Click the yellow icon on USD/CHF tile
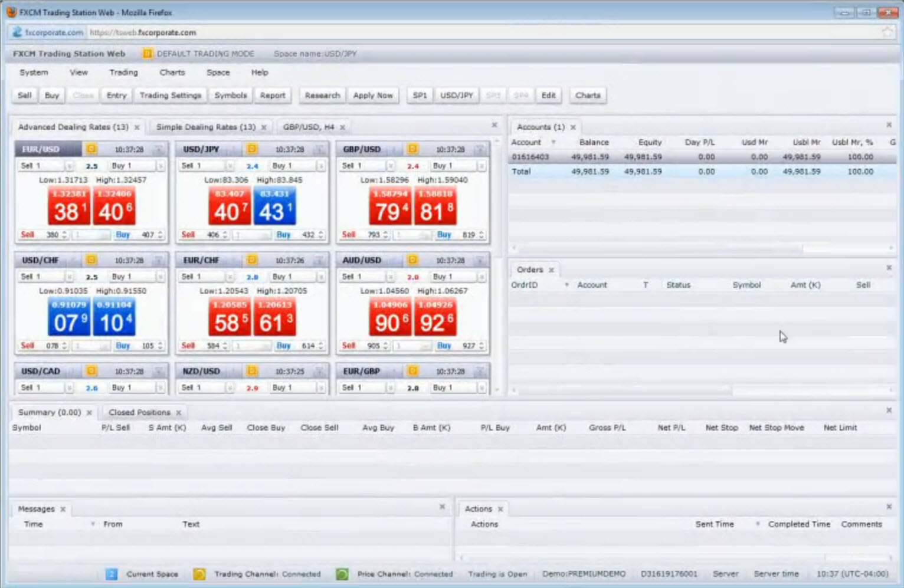Image resolution: width=904 pixels, height=588 pixels. (x=91, y=259)
